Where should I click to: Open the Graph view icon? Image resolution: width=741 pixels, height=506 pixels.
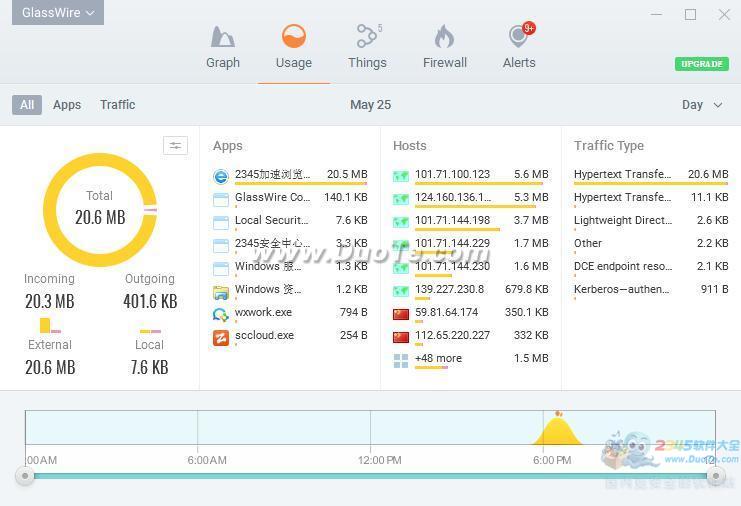tap(223, 37)
